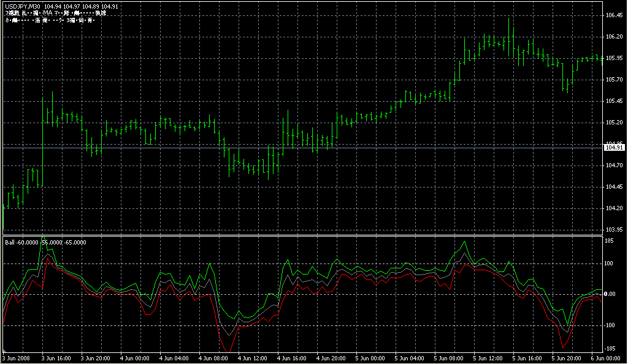Click the current price tag 104.91
628x364 pixels.
[x=615, y=148]
